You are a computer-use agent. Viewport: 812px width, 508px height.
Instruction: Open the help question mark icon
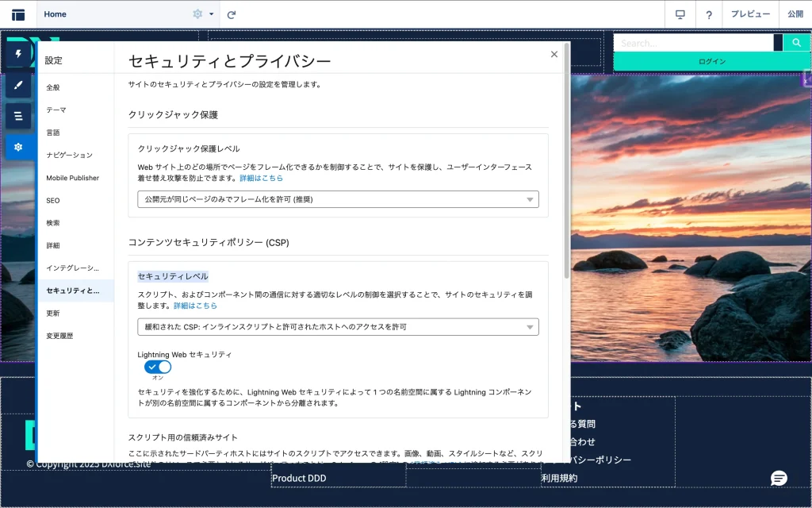pyautogui.click(x=708, y=14)
